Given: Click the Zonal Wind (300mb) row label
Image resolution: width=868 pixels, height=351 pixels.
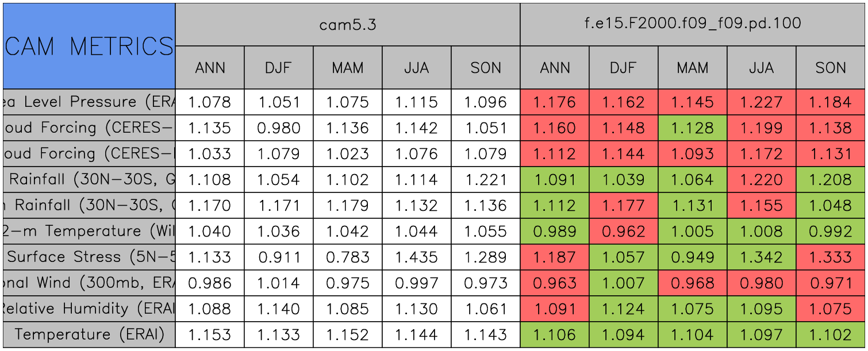Looking at the screenshot, I should 89,283.
